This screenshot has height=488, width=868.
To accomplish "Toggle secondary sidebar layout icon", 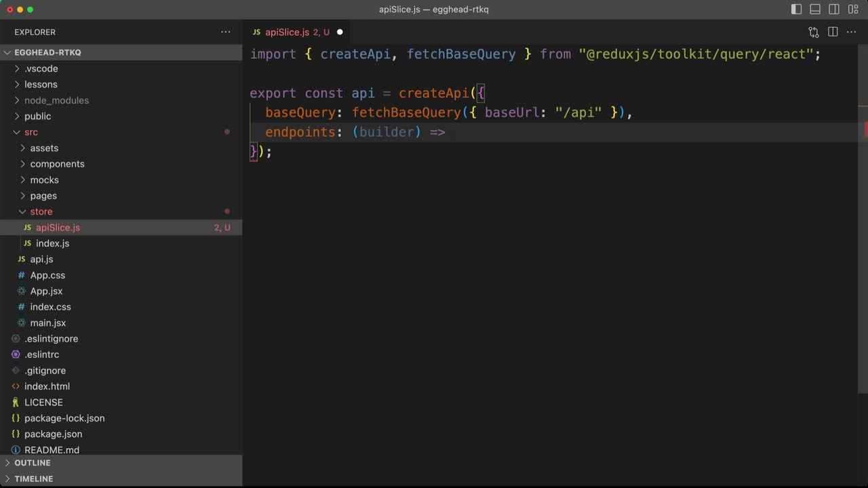I will click(834, 9).
